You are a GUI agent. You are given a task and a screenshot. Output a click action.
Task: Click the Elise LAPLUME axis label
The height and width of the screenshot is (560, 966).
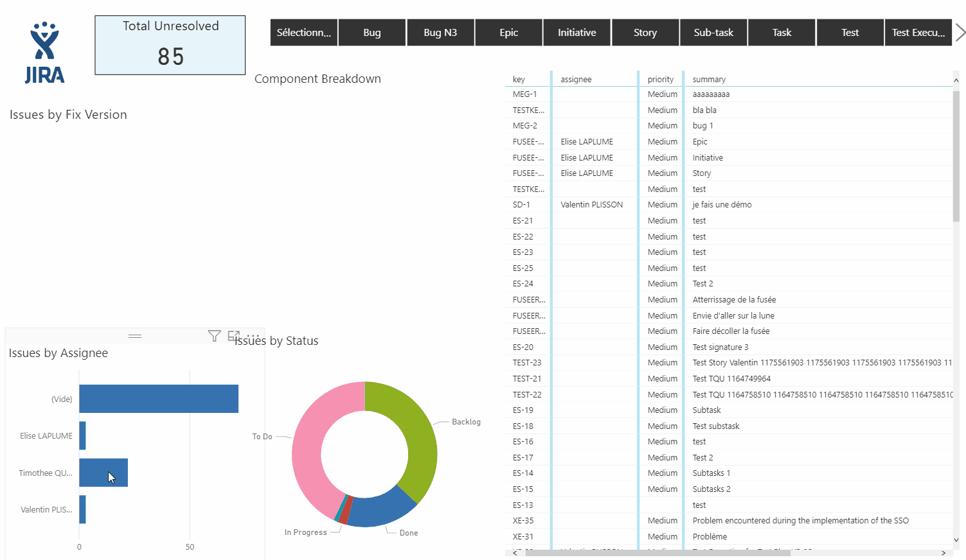point(46,436)
